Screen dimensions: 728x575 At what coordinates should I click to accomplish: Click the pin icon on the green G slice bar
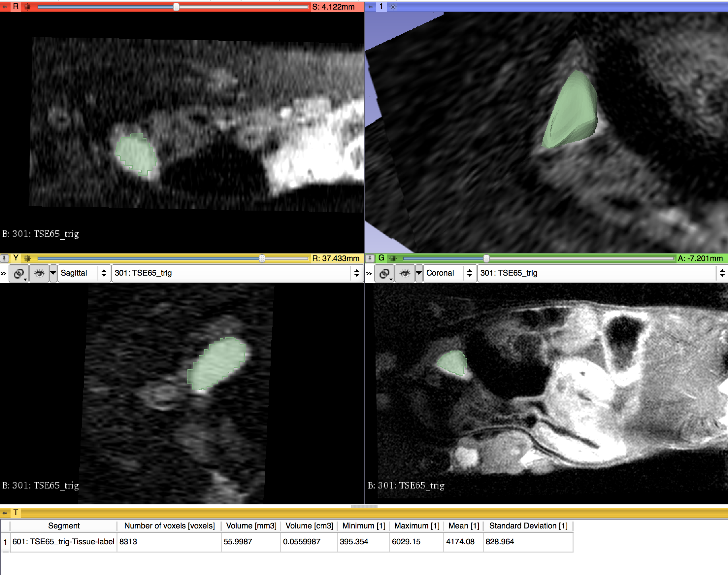[x=370, y=258]
